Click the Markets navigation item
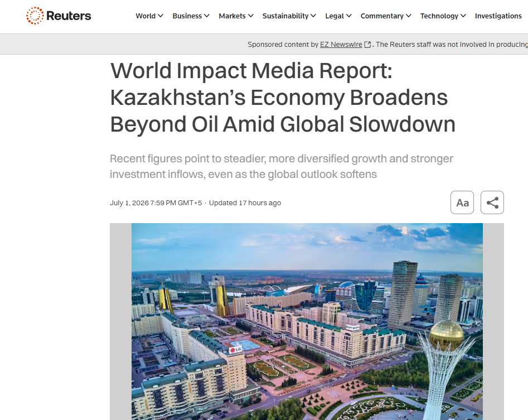Viewport: 528px width, 420px height. coord(232,16)
